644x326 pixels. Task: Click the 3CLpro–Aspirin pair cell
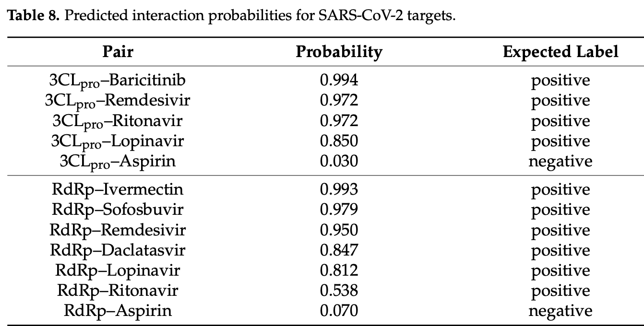(118, 161)
